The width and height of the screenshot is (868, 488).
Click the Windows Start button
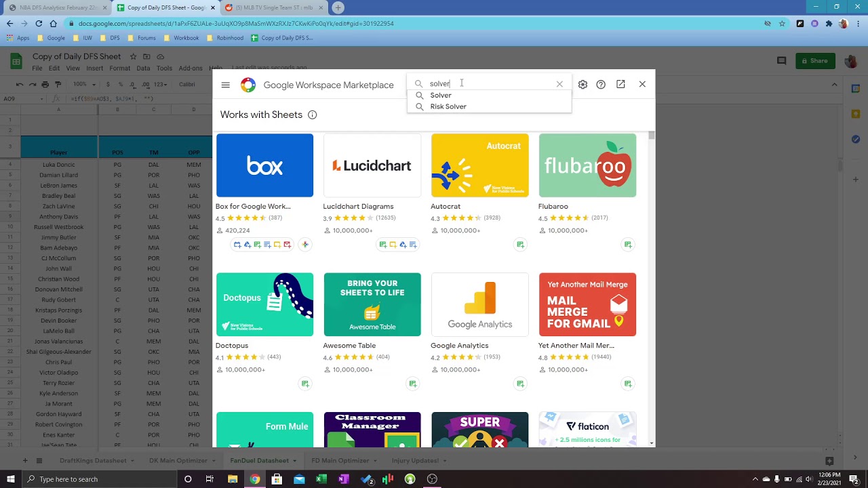[10, 479]
